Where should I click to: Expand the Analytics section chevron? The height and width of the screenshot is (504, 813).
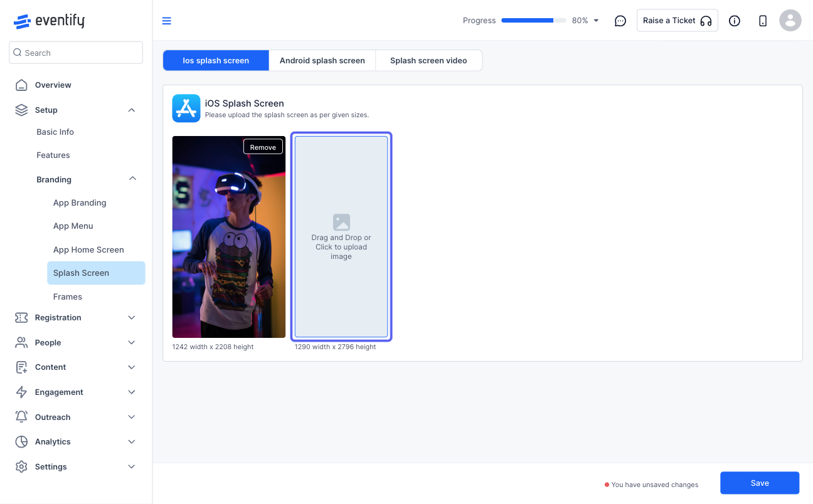132,442
